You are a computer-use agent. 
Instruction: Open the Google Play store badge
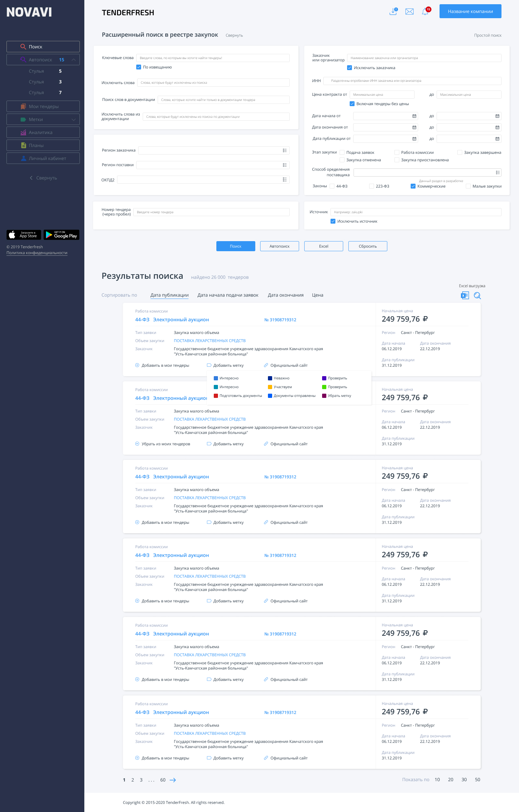coord(61,235)
